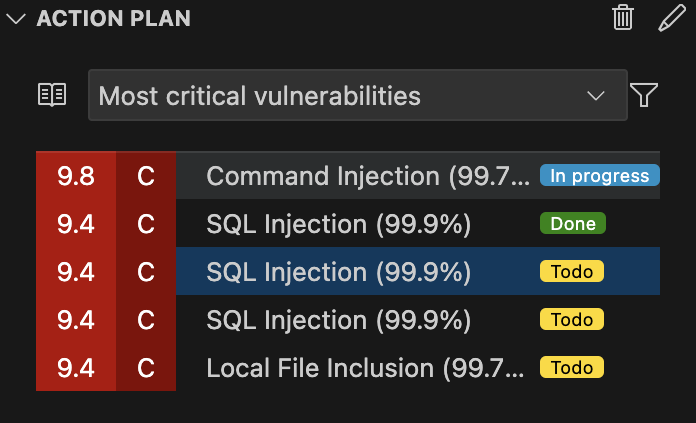This screenshot has width=696, height=423.
Task: Click the open book icon
Action: (52, 95)
